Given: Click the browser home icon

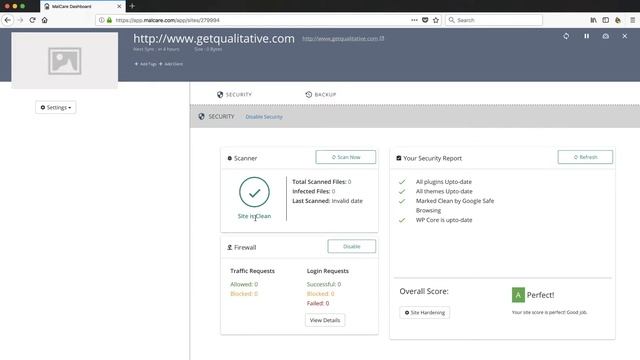Looking at the screenshot, I should (44, 20).
